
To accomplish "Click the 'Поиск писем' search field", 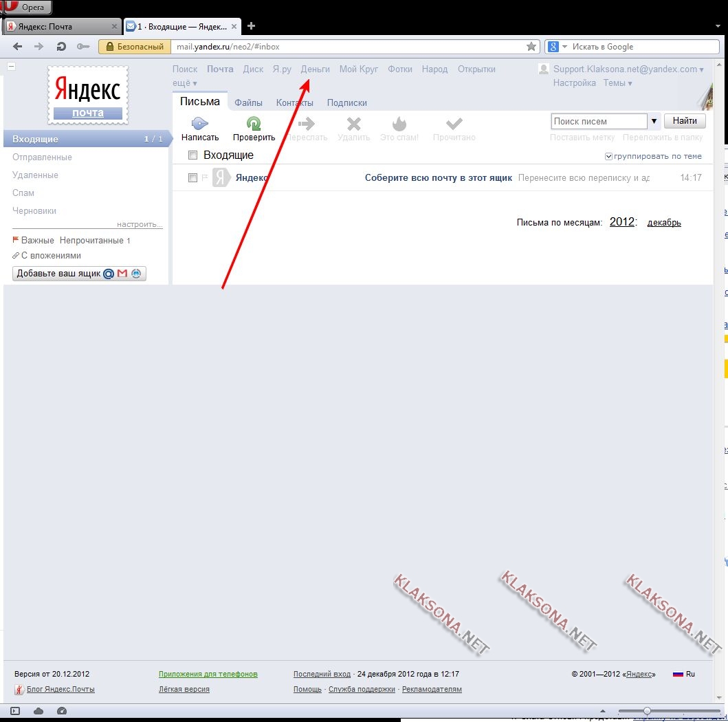I will click(x=599, y=121).
